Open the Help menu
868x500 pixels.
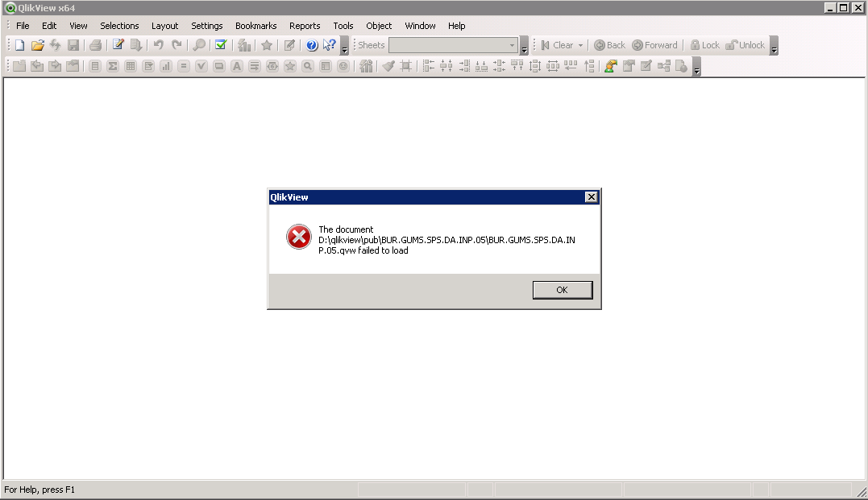pyautogui.click(x=457, y=26)
